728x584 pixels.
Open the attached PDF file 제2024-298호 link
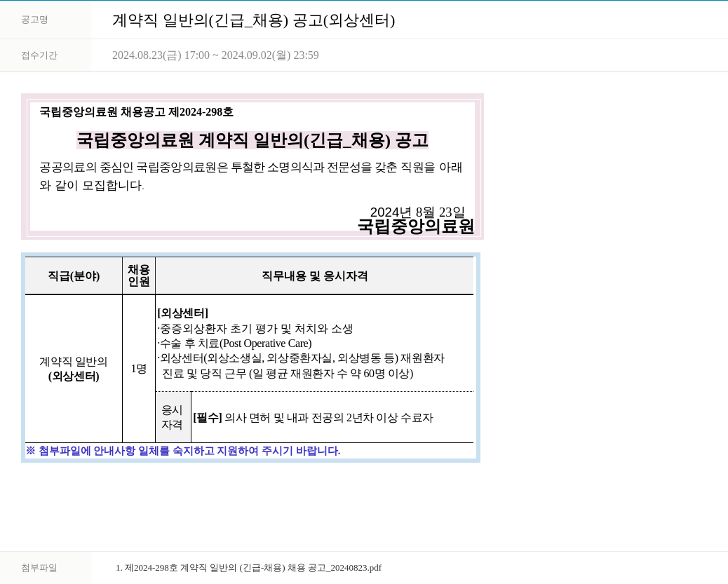248,568
